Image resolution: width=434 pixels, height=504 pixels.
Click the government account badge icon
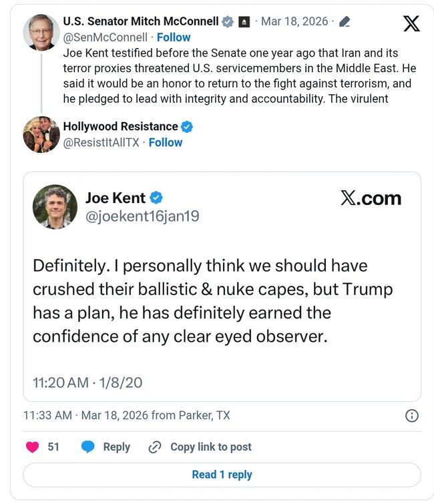tap(244, 22)
